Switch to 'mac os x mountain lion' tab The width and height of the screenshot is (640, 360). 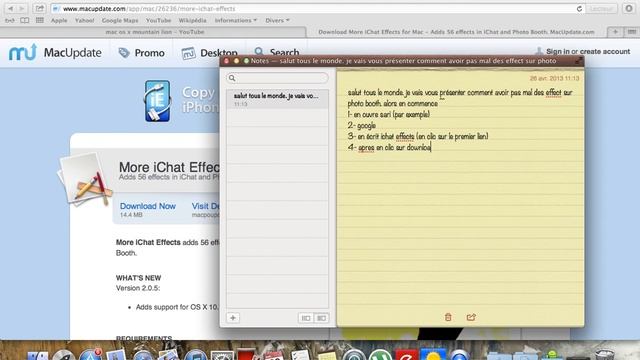(155, 32)
